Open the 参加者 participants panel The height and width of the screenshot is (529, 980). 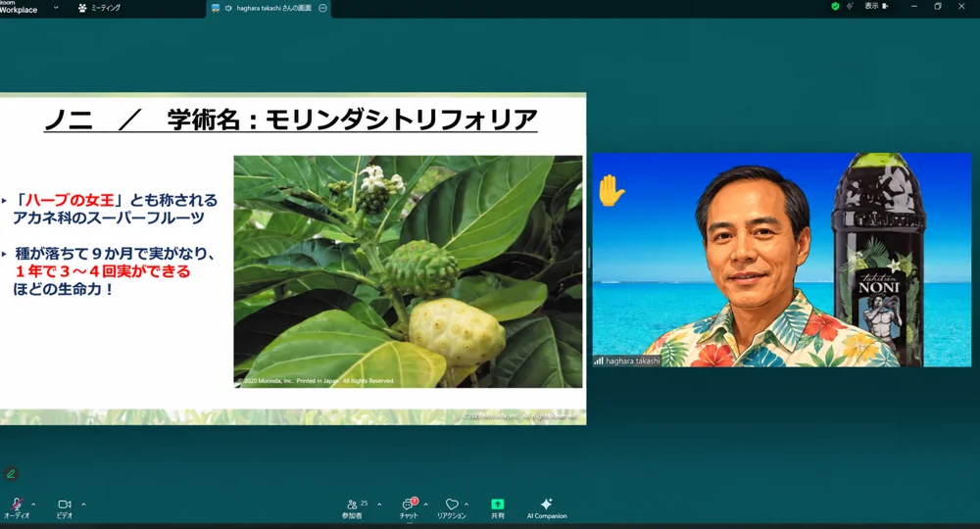click(353, 508)
